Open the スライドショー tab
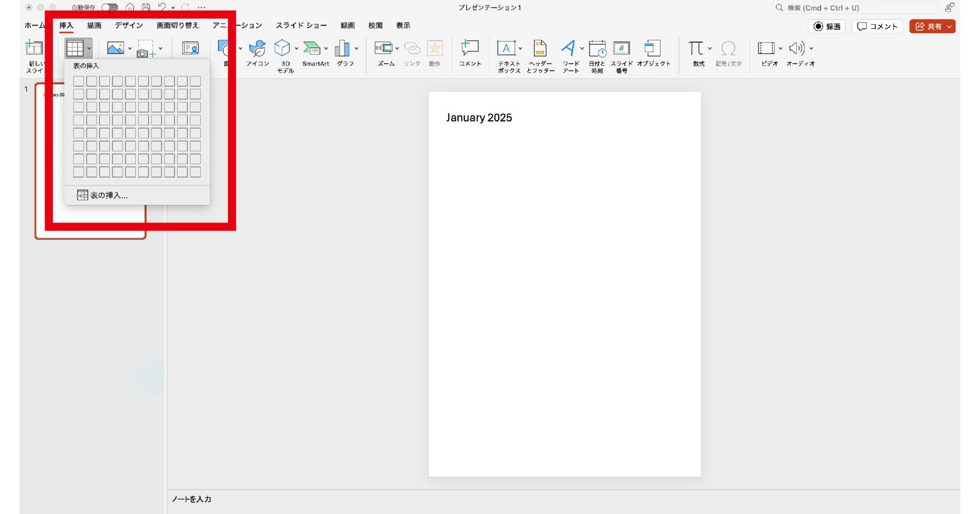This screenshot has width=980, height=514. 301,25
